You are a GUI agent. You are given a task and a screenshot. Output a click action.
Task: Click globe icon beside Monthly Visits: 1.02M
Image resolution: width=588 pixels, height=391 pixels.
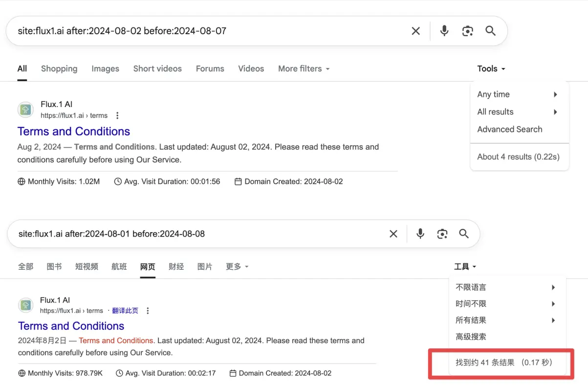[22, 182]
